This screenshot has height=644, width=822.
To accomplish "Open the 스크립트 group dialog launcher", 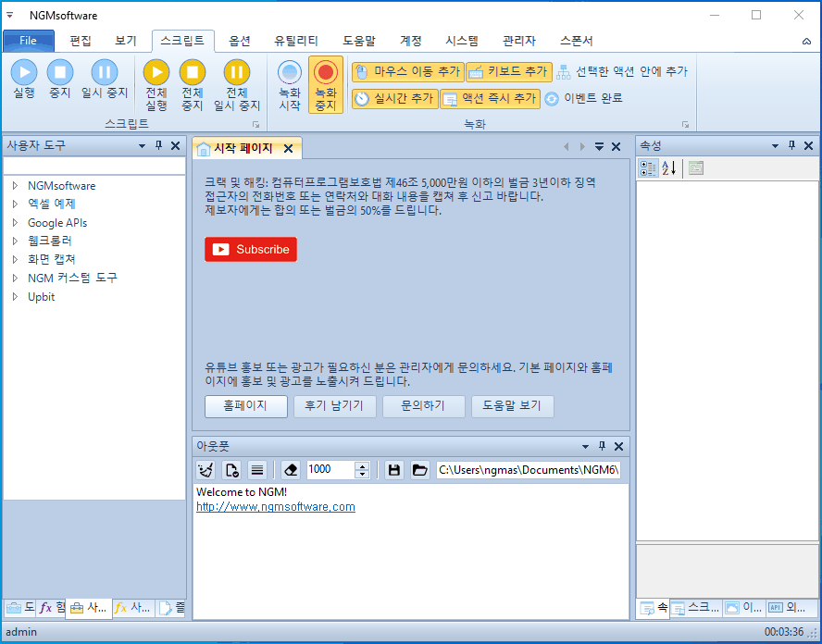I will pyautogui.click(x=255, y=125).
